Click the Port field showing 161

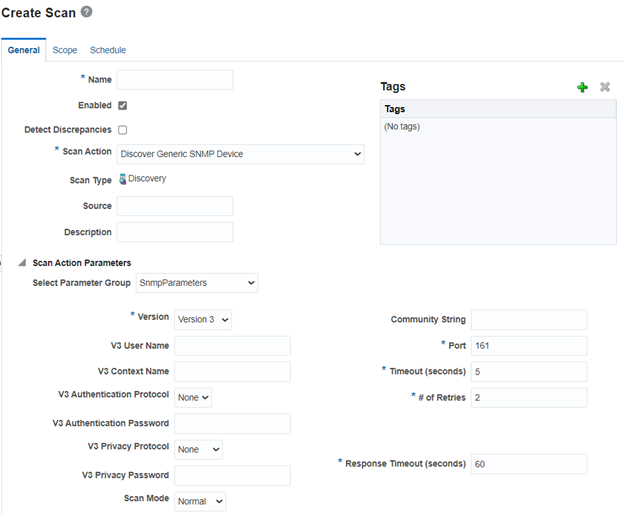(x=528, y=346)
